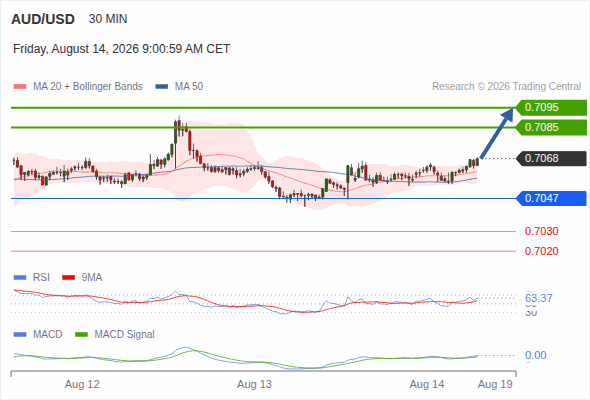Screen dimensions: 590x400
Task: Click the Aug 12 date axis label
Action: 82,385
